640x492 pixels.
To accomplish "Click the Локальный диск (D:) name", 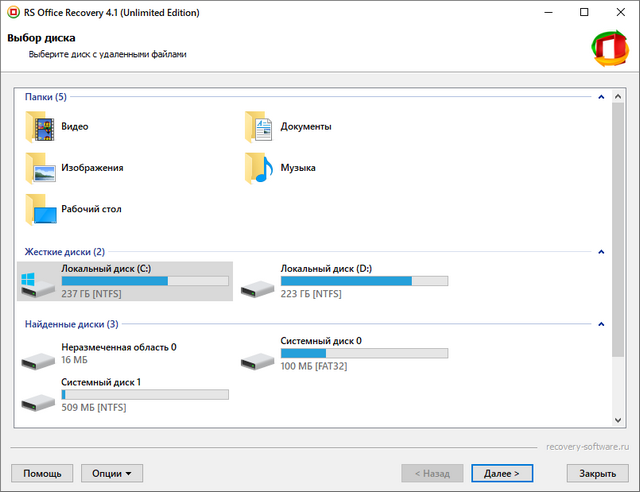I will (326, 269).
